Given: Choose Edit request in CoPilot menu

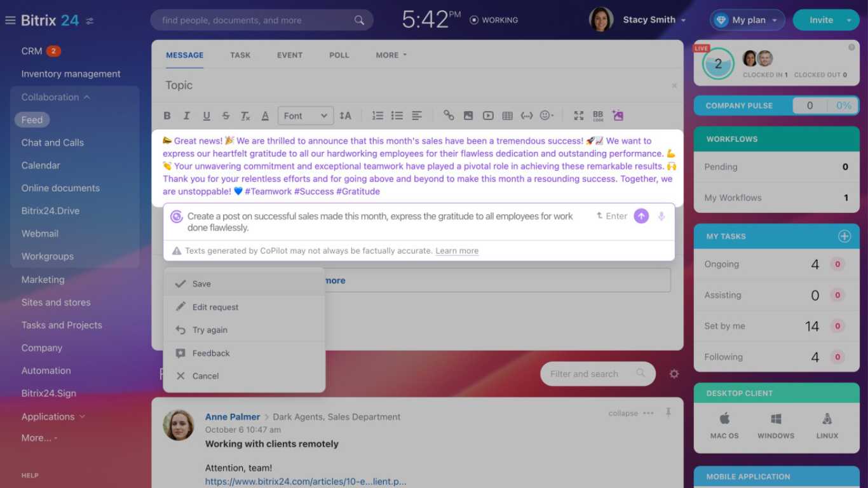Looking at the screenshot, I should [x=244, y=307].
